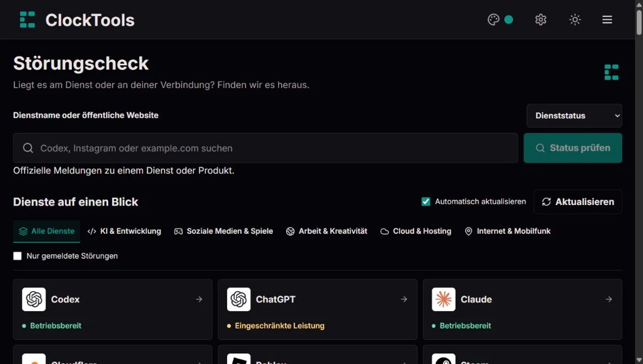Click the Claude service name
Screen dimensions: 643x364
[476, 299]
